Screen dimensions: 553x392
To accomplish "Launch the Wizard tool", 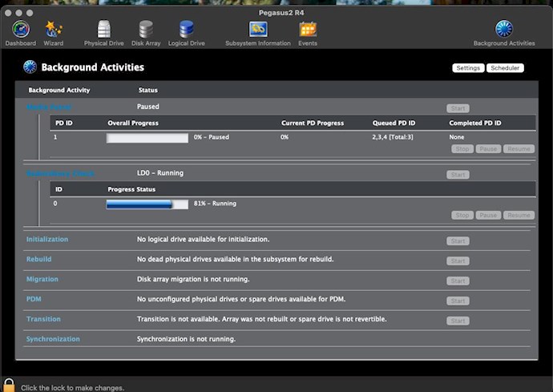I will [53, 34].
